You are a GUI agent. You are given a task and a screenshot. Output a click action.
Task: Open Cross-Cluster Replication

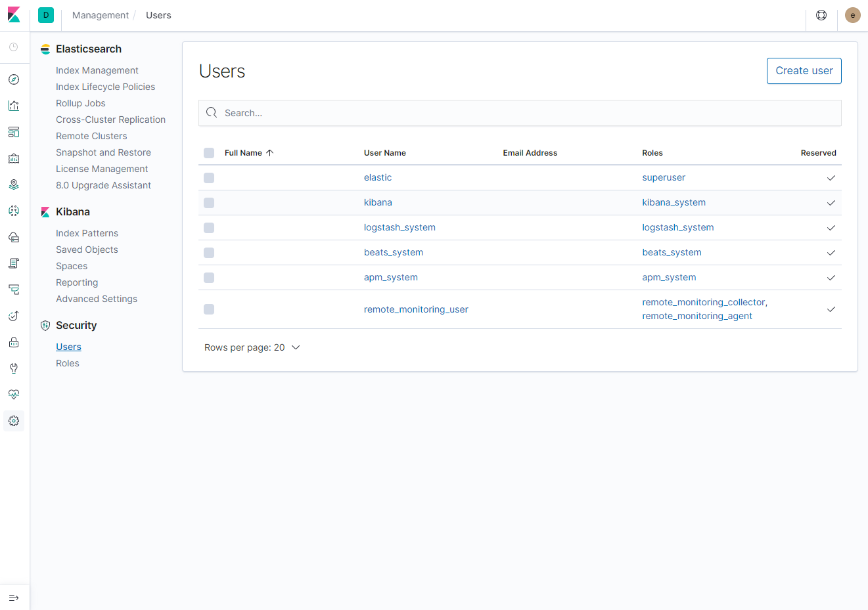pyautogui.click(x=111, y=120)
